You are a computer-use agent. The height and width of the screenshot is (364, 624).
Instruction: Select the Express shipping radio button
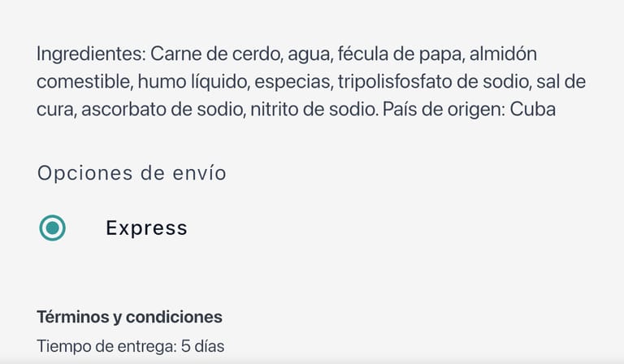point(53,228)
